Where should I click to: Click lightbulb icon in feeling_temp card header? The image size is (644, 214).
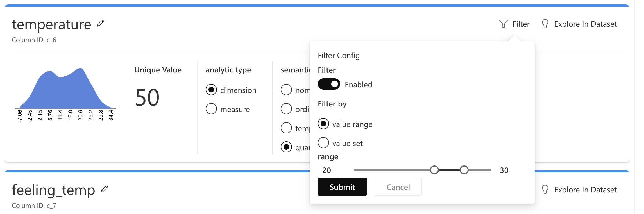pyautogui.click(x=545, y=190)
